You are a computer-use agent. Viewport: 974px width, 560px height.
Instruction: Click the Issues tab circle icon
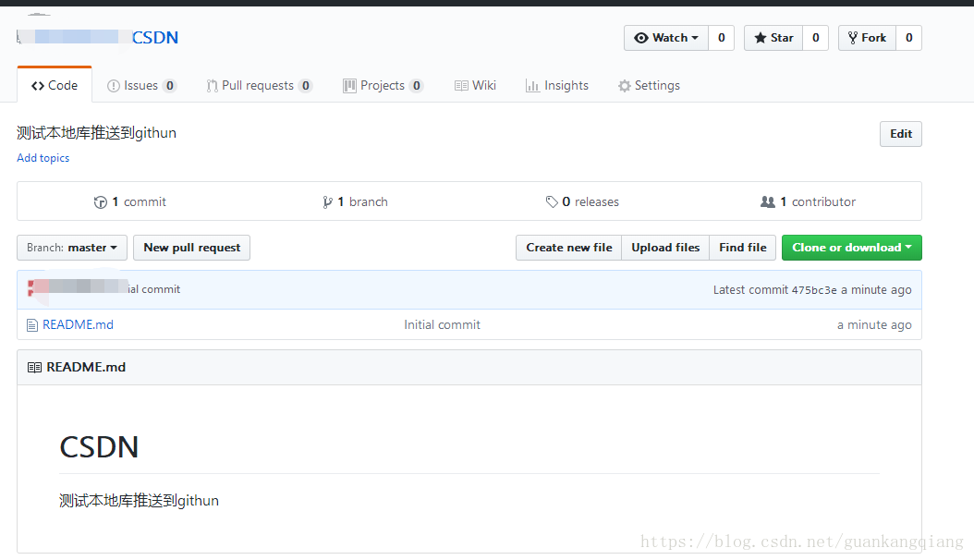113,86
